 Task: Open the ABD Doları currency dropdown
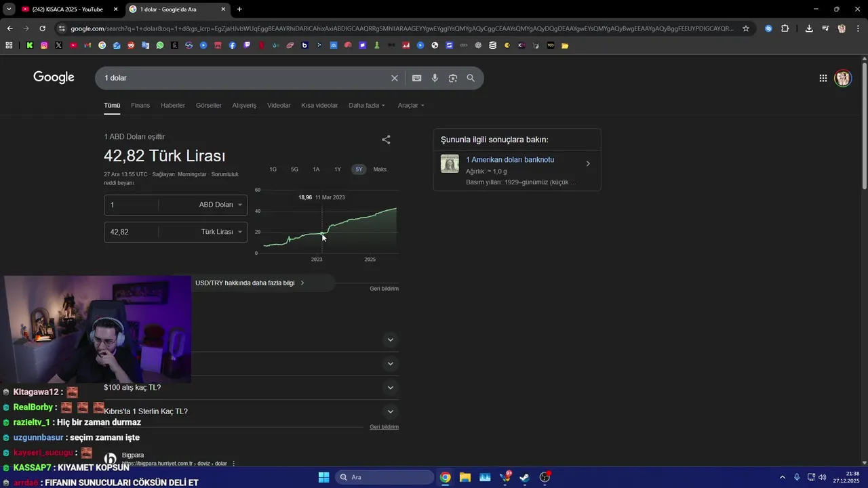(220, 205)
